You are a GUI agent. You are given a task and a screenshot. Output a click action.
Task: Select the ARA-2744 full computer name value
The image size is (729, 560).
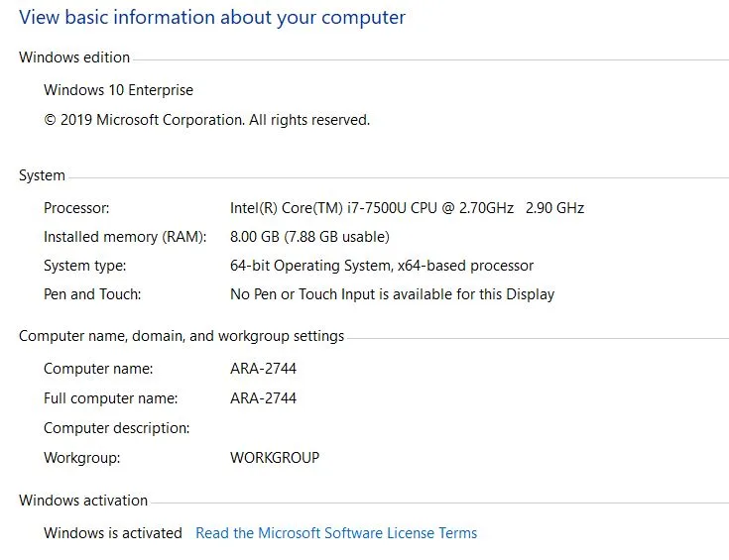coord(263,398)
